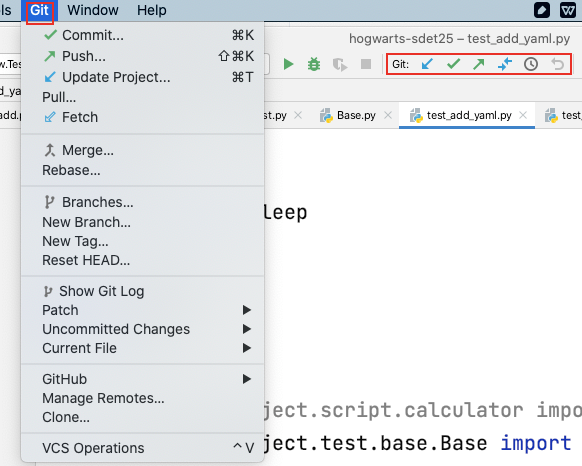Click the green Run button in toolbar
The image size is (582, 466).
pyautogui.click(x=288, y=64)
